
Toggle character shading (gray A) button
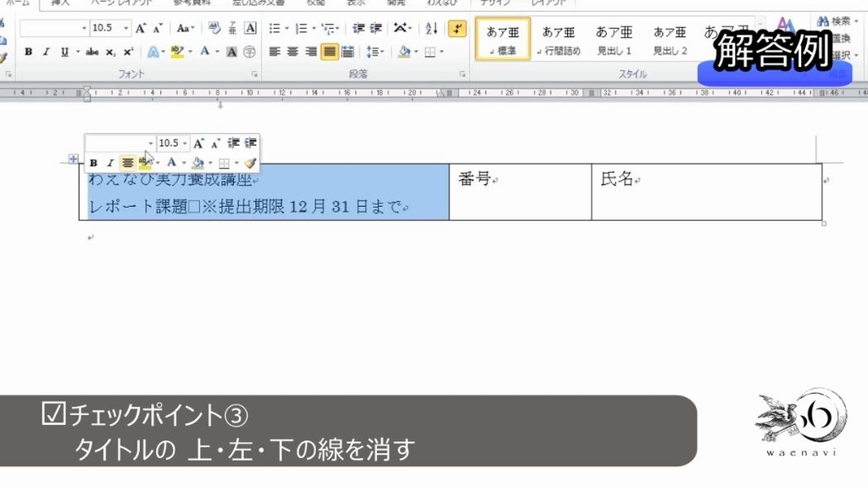click(x=231, y=52)
